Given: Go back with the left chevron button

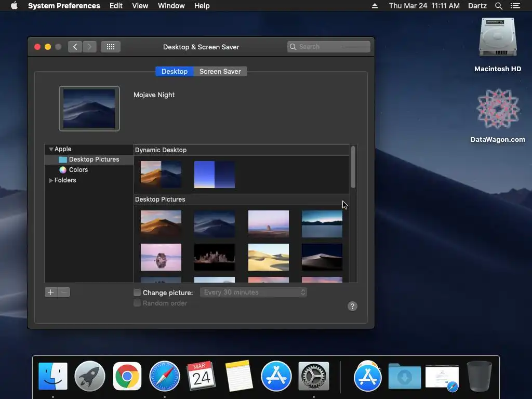Looking at the screenshot, I should pyautogui.click(x=75, y=47).
